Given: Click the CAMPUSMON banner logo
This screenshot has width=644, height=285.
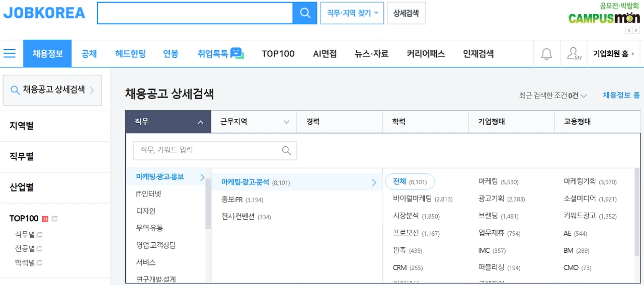Looking at the screenshot, I should (x=604, y=18).
